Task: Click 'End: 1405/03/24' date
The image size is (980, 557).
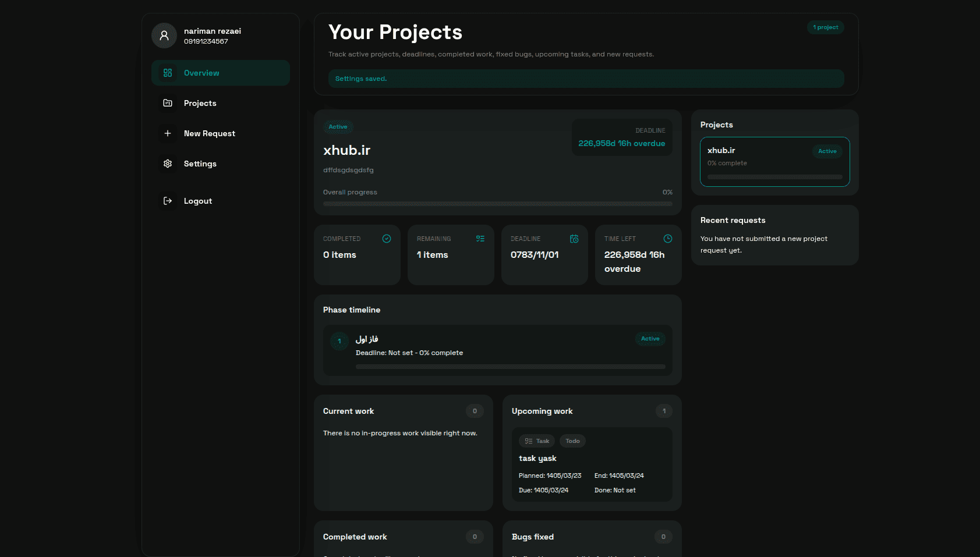Action: point(619,476)
